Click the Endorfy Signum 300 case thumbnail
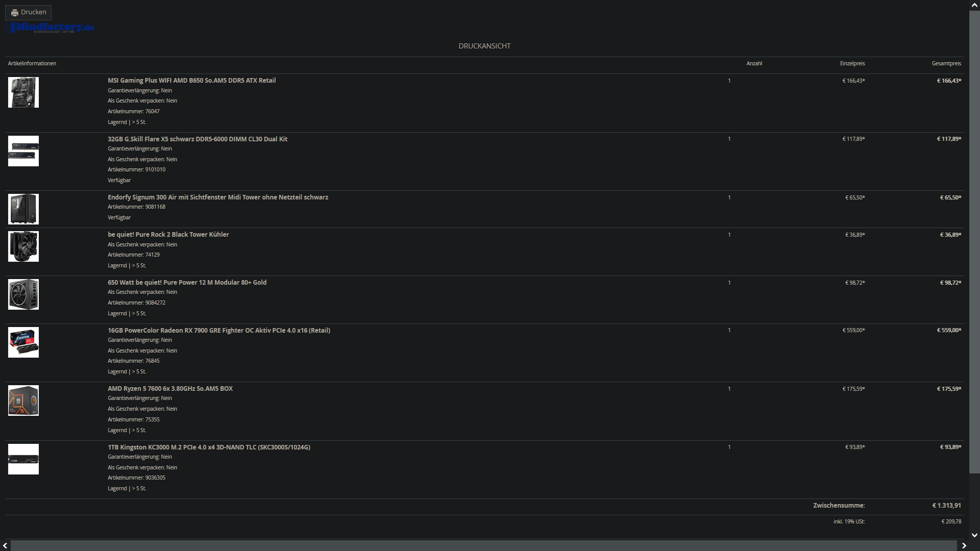The height and width of the screenshot is (551, 980). [x=23, y=209]
